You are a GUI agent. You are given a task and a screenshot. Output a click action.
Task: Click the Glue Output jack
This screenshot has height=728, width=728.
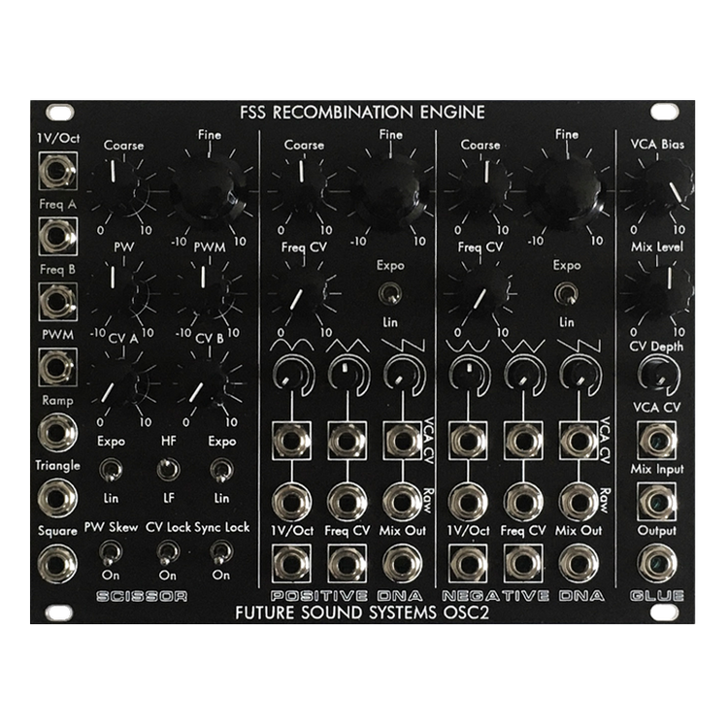(656, 564)
